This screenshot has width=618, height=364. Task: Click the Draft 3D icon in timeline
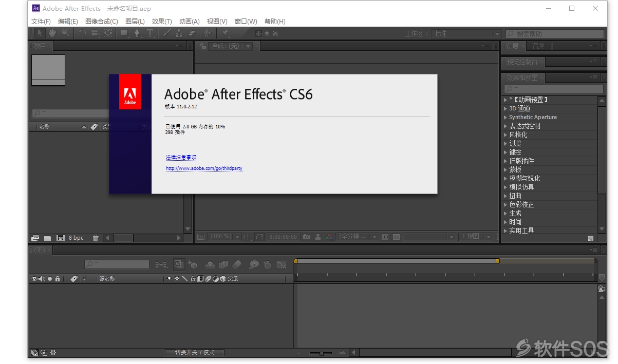click(x=193, y=265)
